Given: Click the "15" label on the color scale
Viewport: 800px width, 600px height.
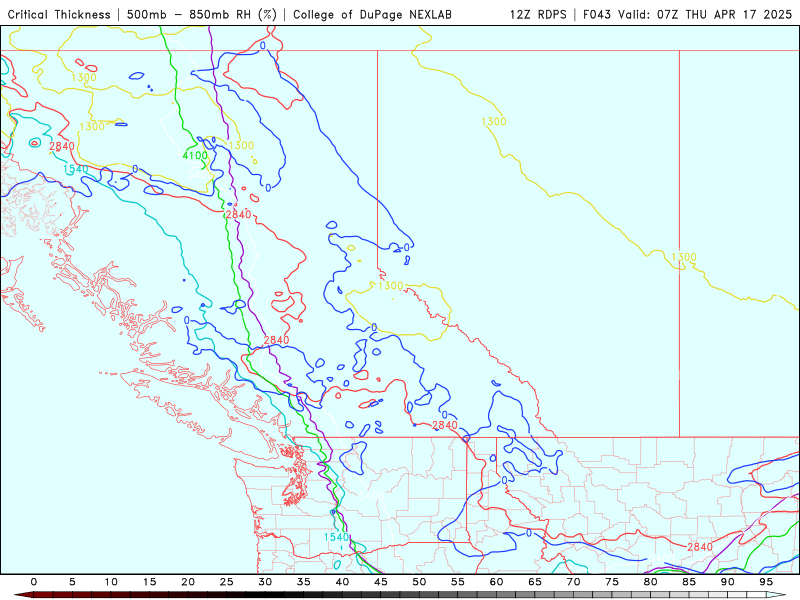Looking at the screenshot, I should point(149,582).
